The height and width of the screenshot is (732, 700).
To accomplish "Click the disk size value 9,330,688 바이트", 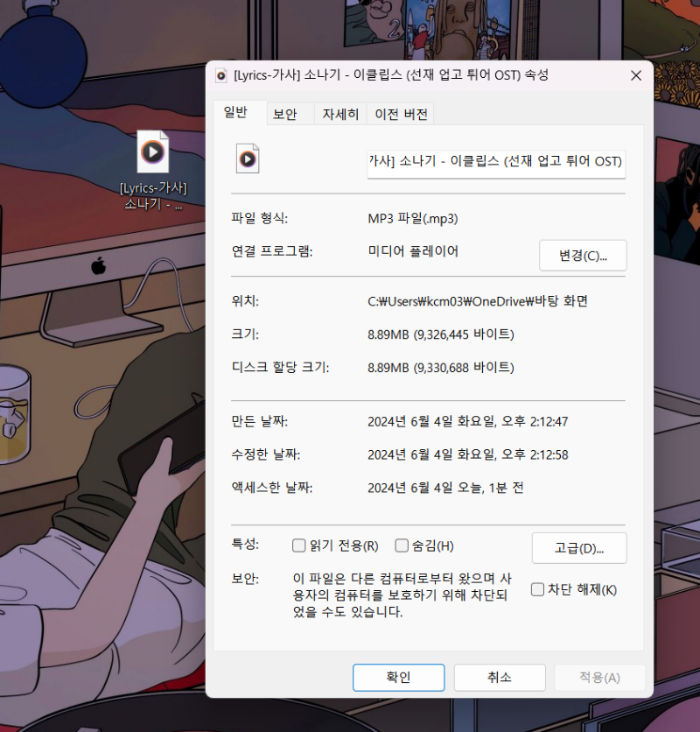I will click(440, 368).
